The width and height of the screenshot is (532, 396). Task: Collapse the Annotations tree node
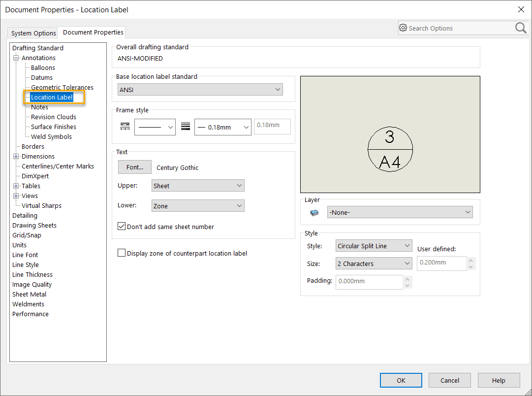click(16, 58)
